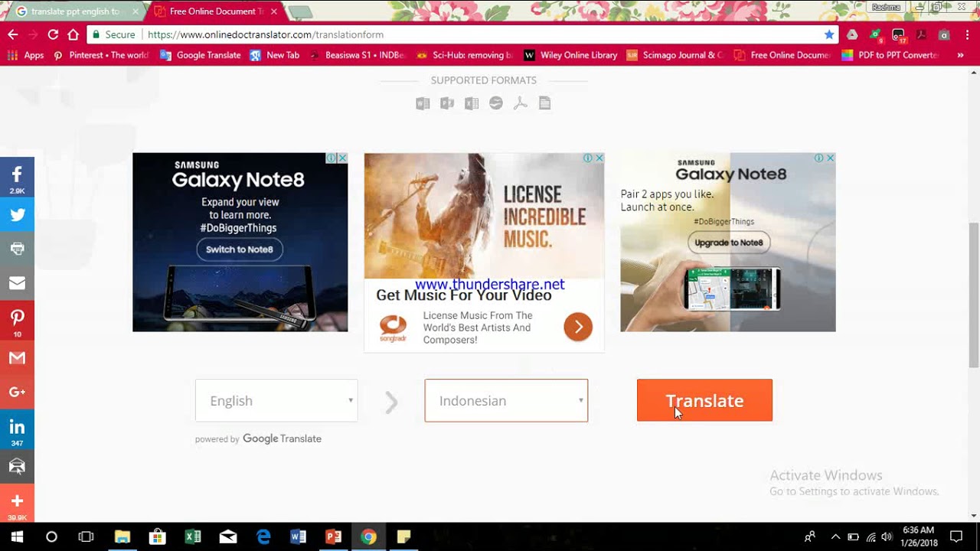
Task: Click Switch to Note8 ad button
Action: click(x=240, y=249)
